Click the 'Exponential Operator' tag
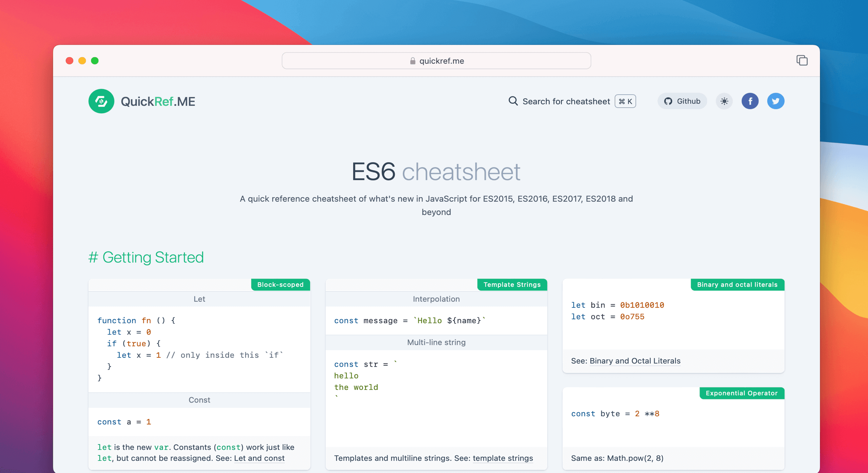 point(741,393)
